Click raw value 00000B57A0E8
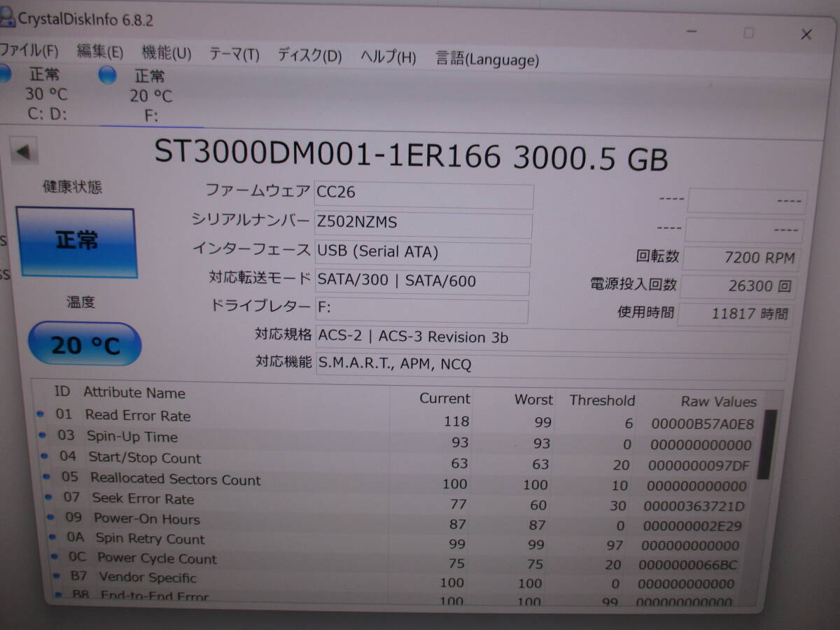The image size is (840, 630). (x=703, y=424)
